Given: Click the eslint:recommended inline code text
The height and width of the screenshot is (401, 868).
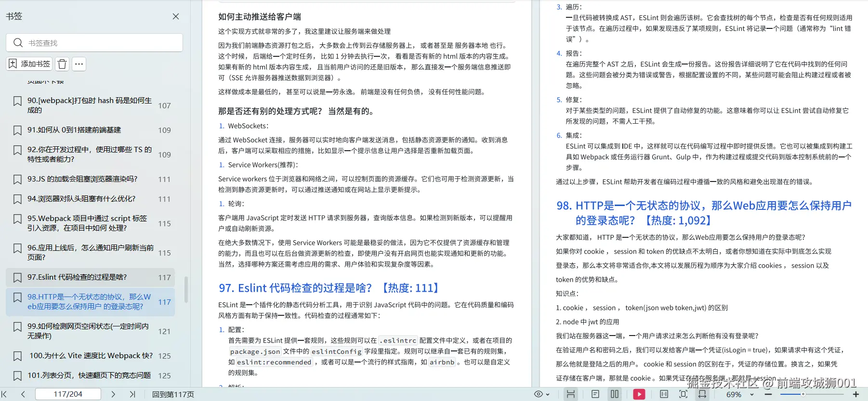Looking at the screenshot, I should (x=274, y=362).
